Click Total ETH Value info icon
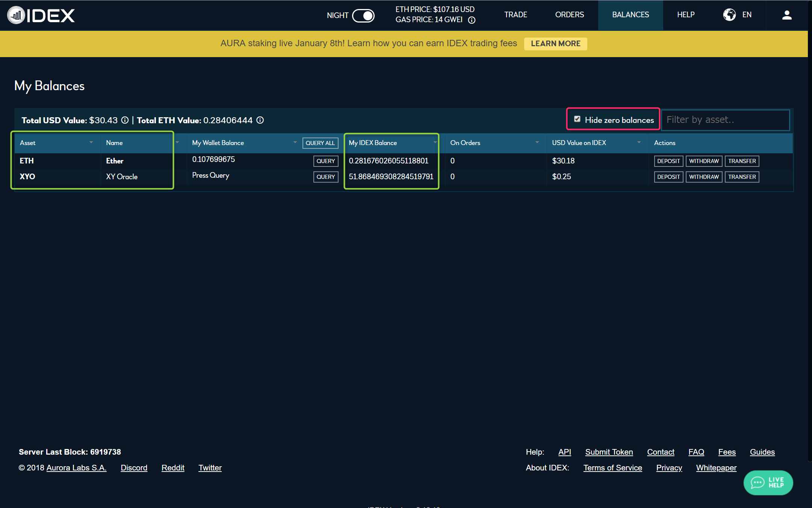This screenshot has width=812, height=508. [260, 120]
